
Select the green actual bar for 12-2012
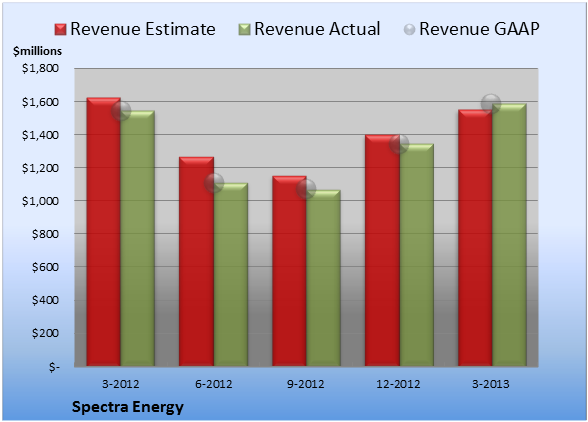point(417,255)
